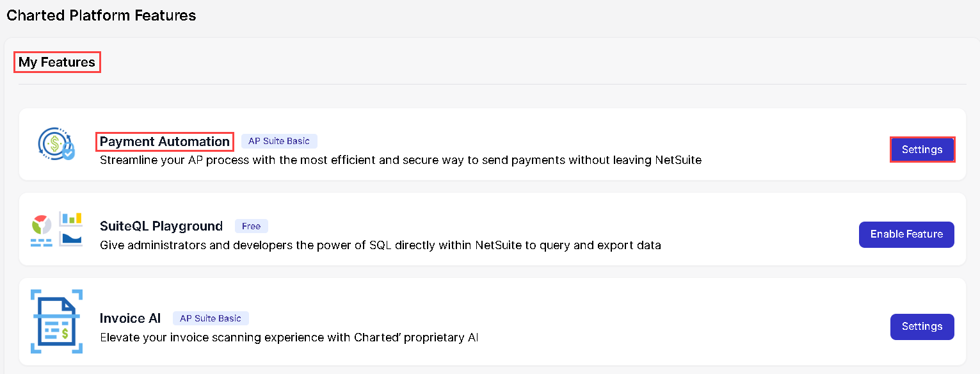
Task: Click the Payment Automation dollar-shield icon
Action: tap(56, 144)
